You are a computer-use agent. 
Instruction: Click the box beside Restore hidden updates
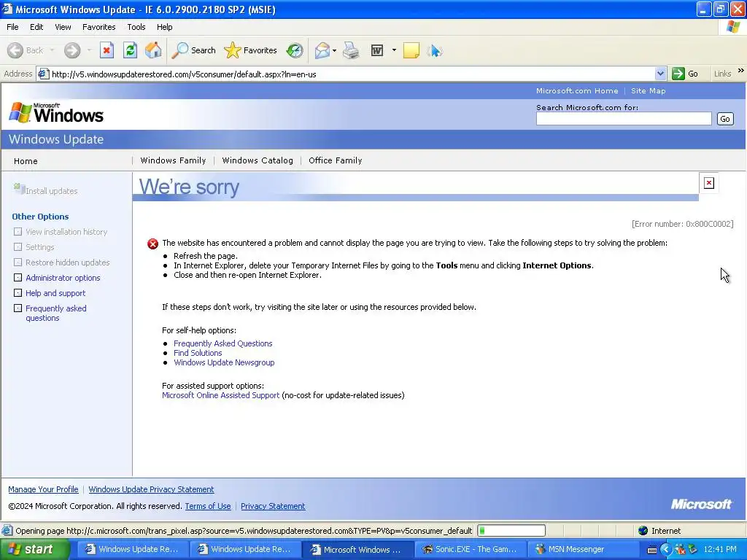(x=18, y=262)
